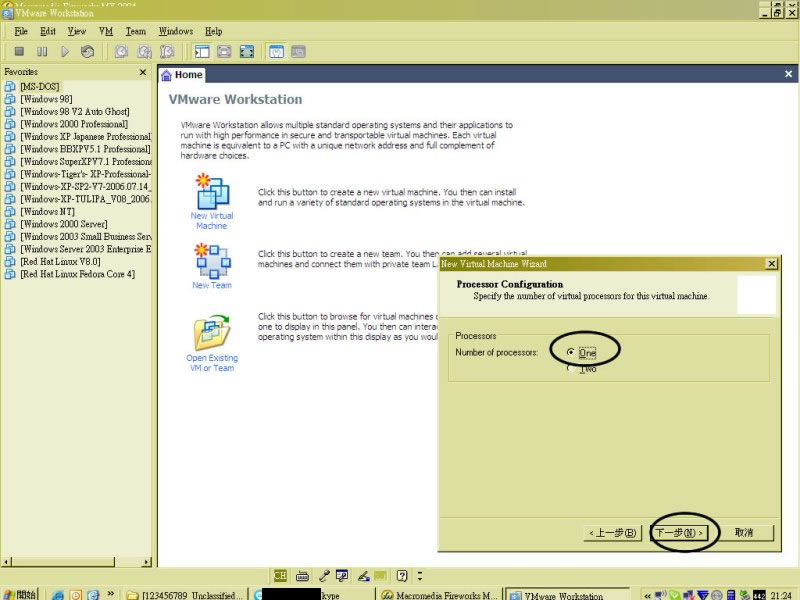Close the New Virtual Machine Wizard dialog

click(771, 263)
